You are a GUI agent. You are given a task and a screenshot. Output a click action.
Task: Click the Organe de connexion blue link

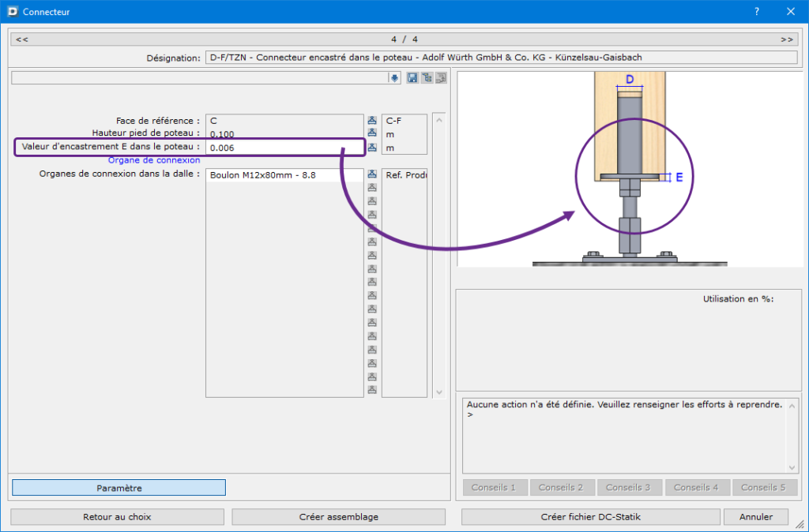pos(154,160)
